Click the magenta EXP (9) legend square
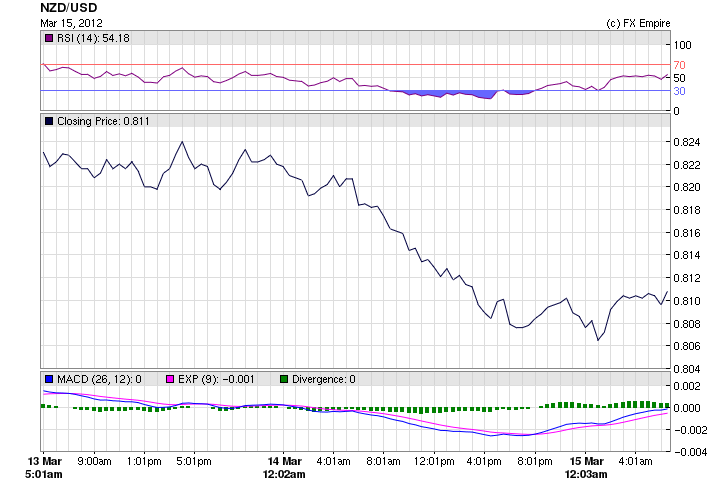710x487 pixels. (x=169, y=379)
